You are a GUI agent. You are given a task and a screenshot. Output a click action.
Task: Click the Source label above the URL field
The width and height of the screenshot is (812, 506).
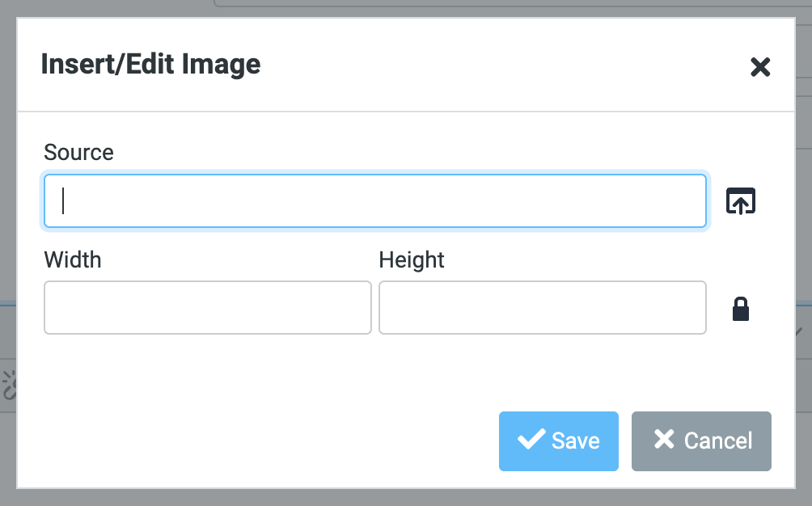point(78,152)
